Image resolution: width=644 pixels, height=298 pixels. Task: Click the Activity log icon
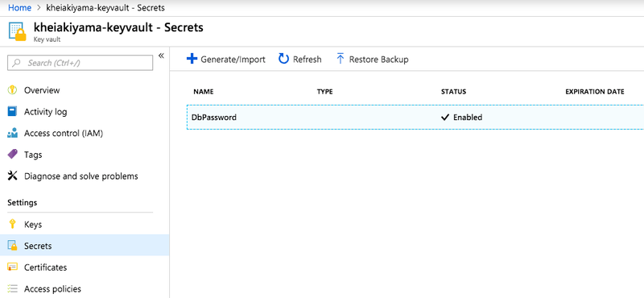13,111
